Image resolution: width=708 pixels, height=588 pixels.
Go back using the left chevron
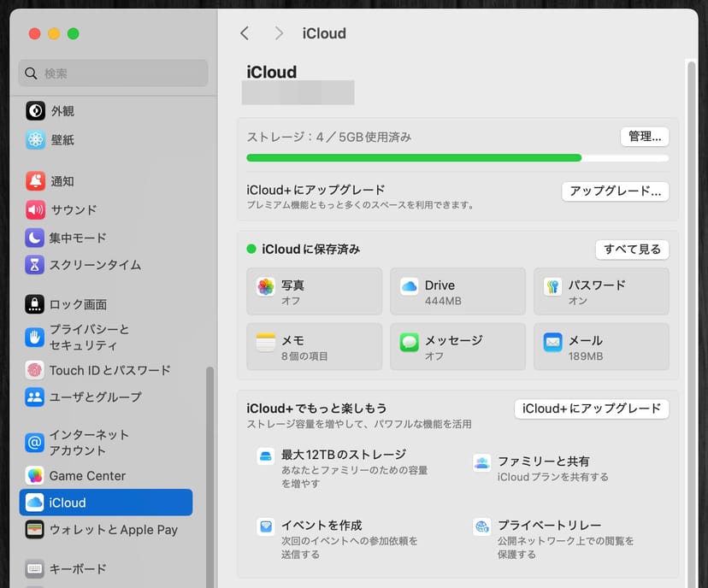pyautogui.click(x=245, y=33)
